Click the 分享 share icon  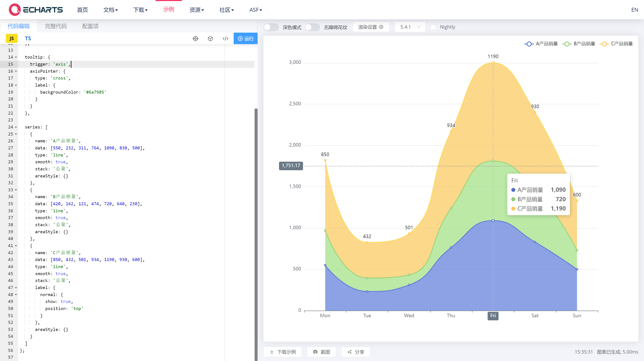tap(350, 352)
